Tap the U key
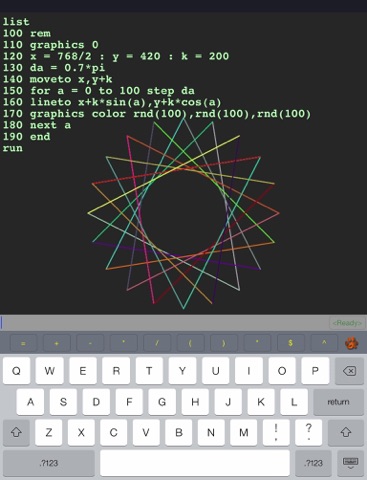This screenshot has width=367, height=480. point(216,371)
